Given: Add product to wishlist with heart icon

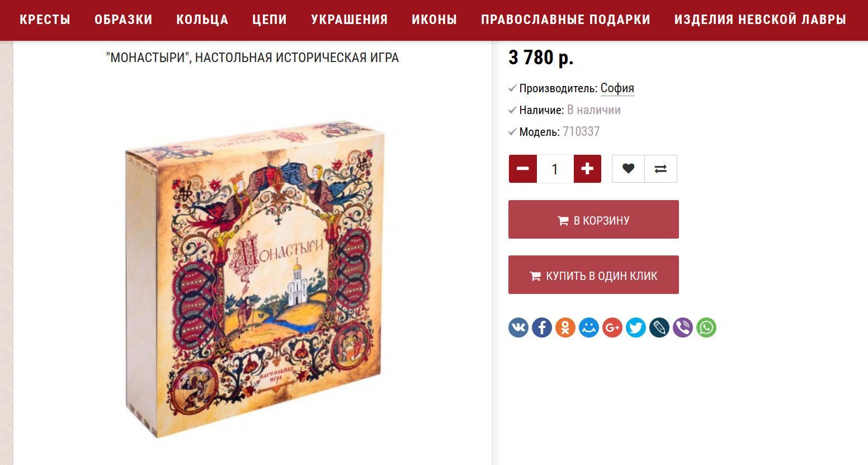Looking at the screenshot, I should point(628,169).
